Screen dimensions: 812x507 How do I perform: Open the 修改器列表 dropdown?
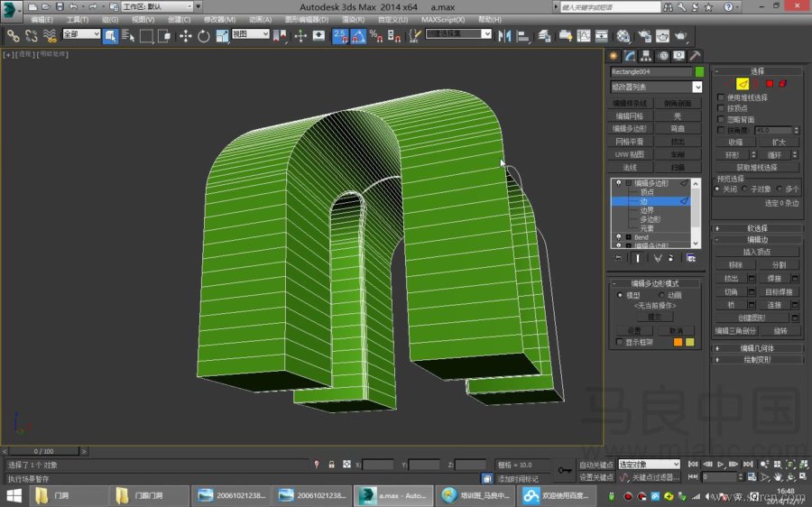697,88
